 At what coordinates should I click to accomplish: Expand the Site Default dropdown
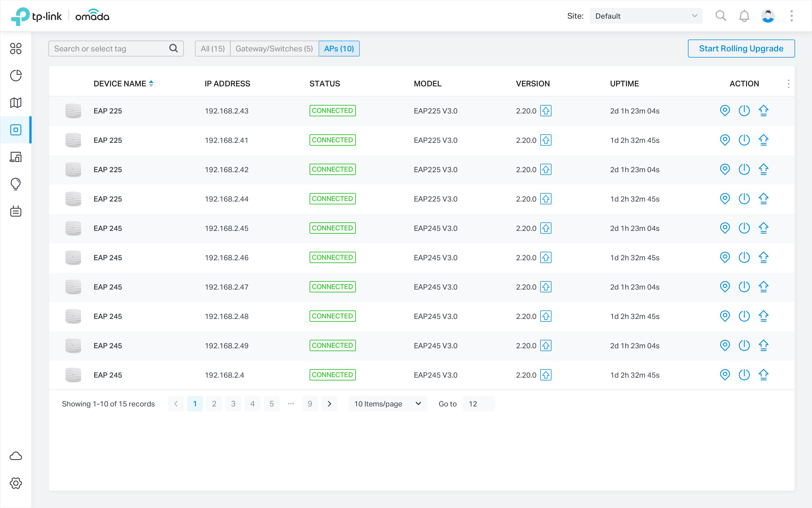[646, 16]
